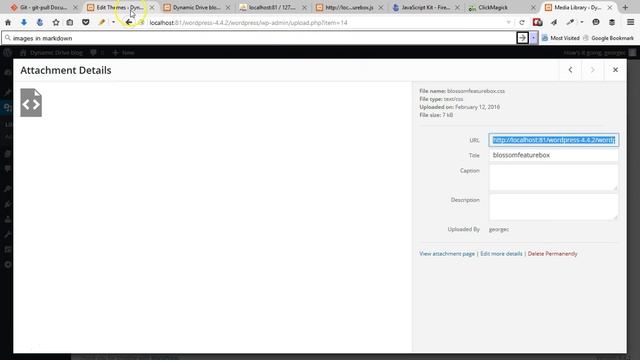Click the uploader name 'georgec'
This screenshot has width=640, height=360.
click(499, 229)
